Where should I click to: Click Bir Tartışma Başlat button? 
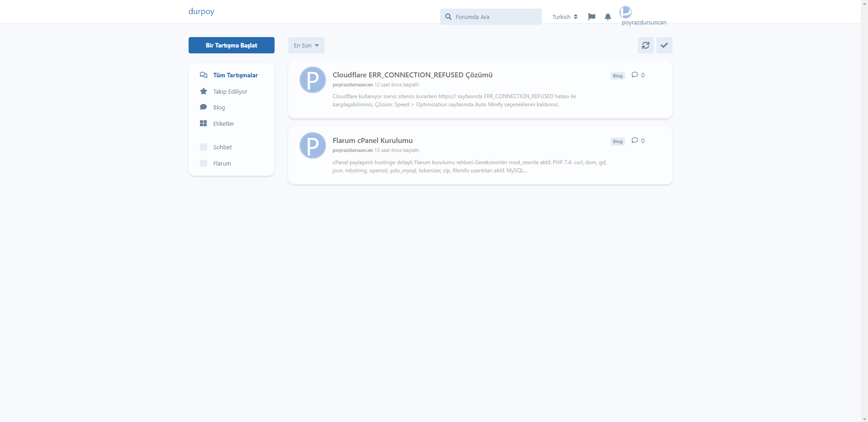pos(232,45)
